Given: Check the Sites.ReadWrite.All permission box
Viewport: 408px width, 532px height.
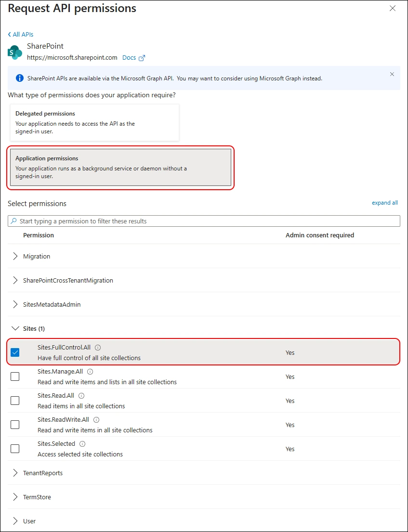Looking at the screenshot, I should pyautogui.click(x=15, y=425).
